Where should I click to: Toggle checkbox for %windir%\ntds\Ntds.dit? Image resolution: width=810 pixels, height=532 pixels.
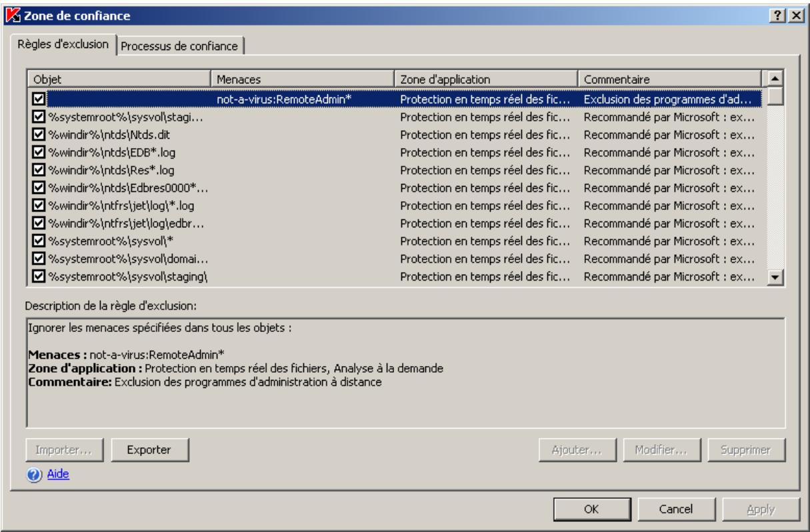[39, 135]
